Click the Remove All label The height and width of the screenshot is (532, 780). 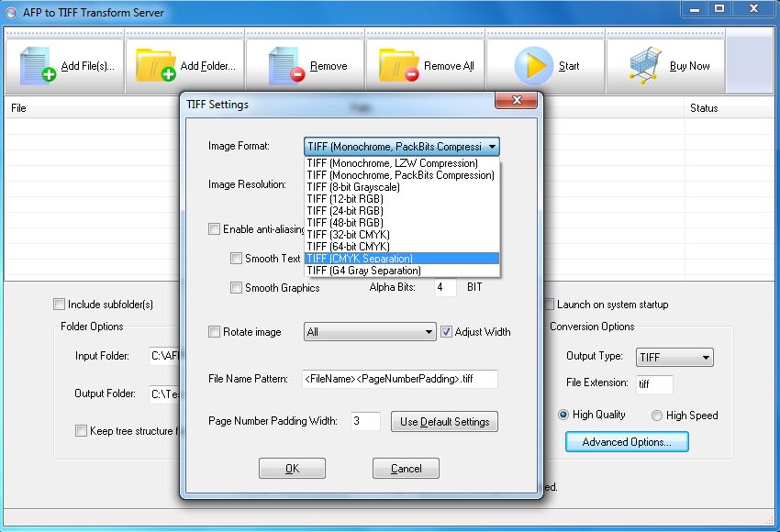point(449,66)
